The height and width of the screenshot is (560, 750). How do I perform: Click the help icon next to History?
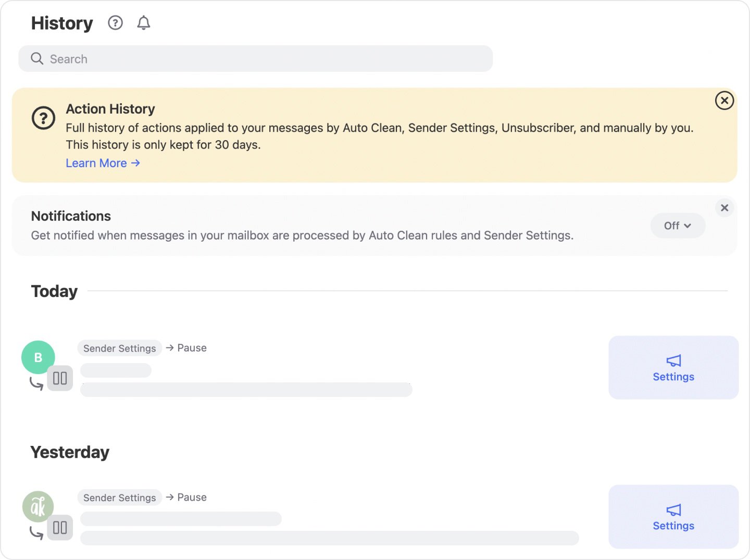[x=115, y=23]
